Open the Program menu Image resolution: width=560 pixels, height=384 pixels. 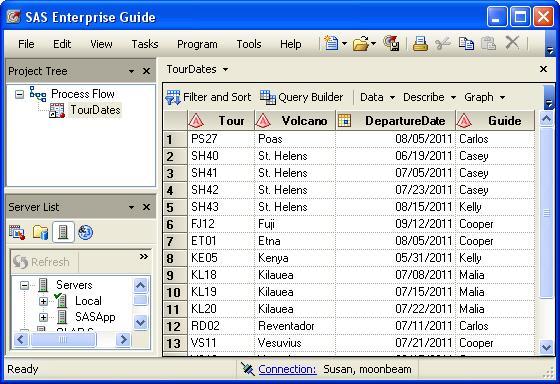(197, 44)
